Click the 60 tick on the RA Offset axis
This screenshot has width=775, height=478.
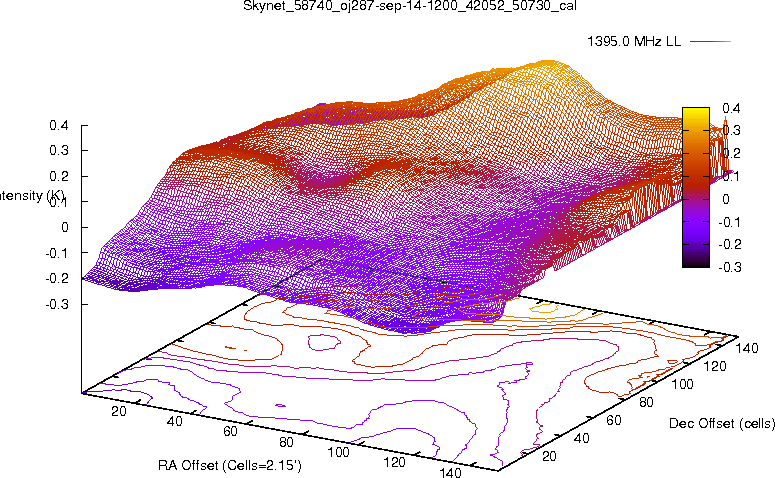point(230,431)
